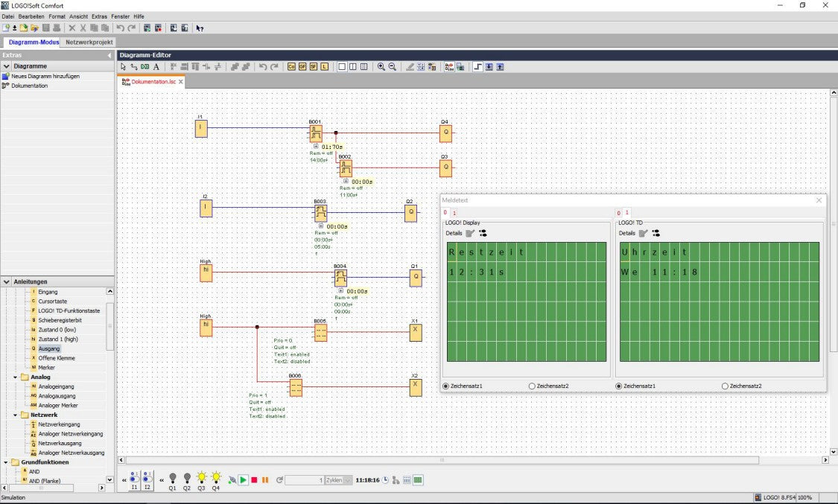
Task: Collapse the Diagramme section chevron
Action: pos(7,66)
